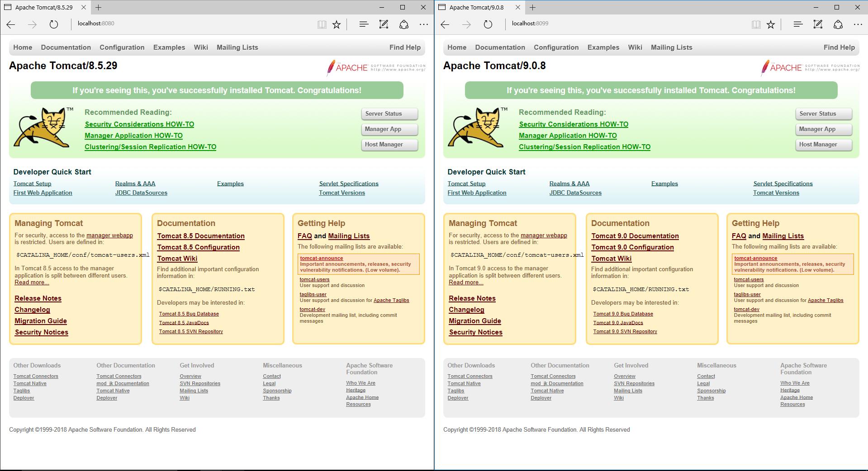Viewport: 868px width, 471px height.
Task: Click Refresh icon in right localhost:8099 window
Action: click(x=488, y=24)
